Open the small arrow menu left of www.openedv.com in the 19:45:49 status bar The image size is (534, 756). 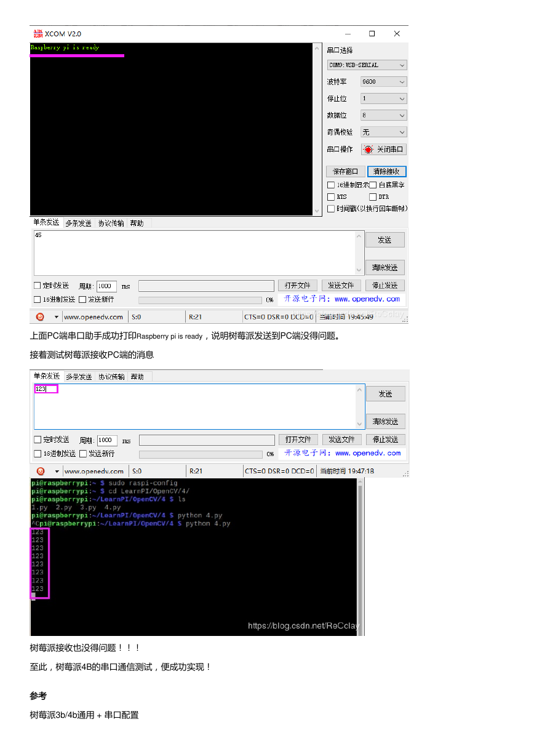pos(57,317)
